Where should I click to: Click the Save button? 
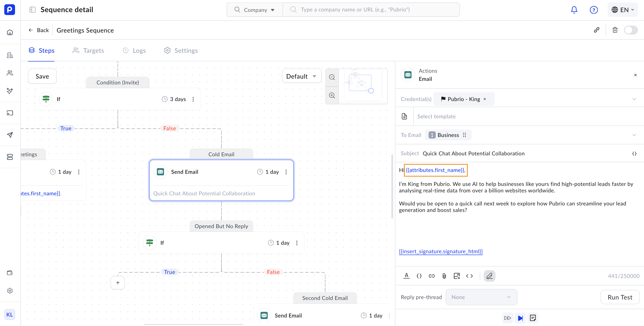[x=42, y=76]
